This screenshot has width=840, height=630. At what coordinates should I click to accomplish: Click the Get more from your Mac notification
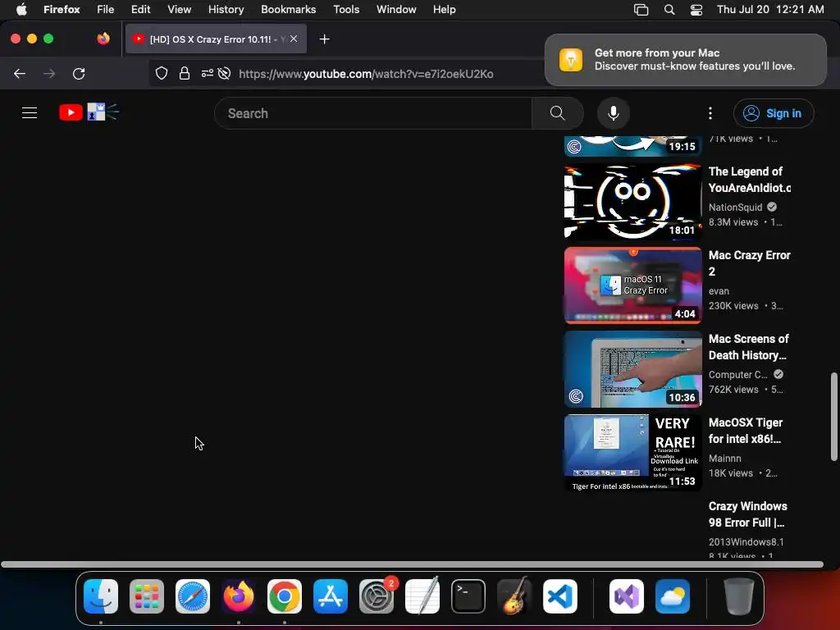pyautogui.click(x=685, y=59)
